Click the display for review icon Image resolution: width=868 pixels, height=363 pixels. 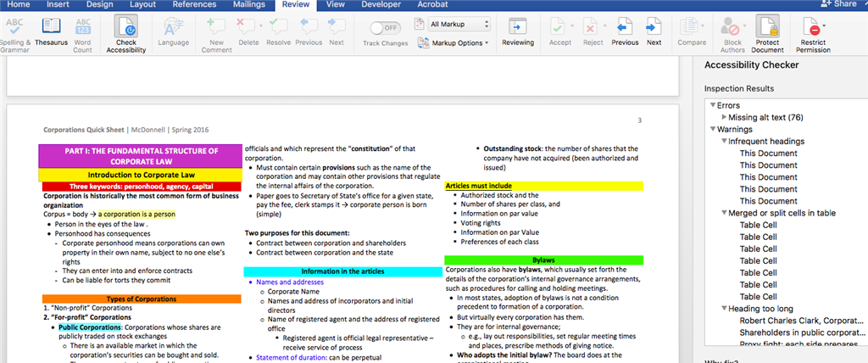pos(420,25)
